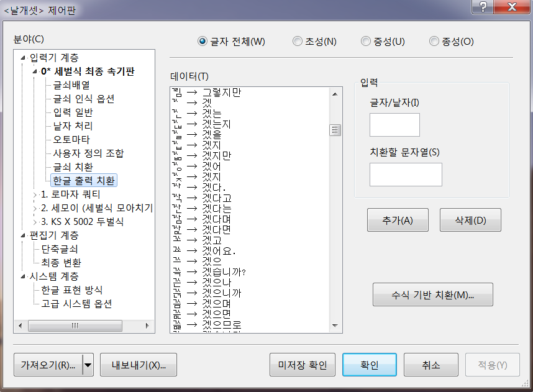
Task: Select 글쇠 인식 옵션 tree item
Action: (x=84, y=99)
